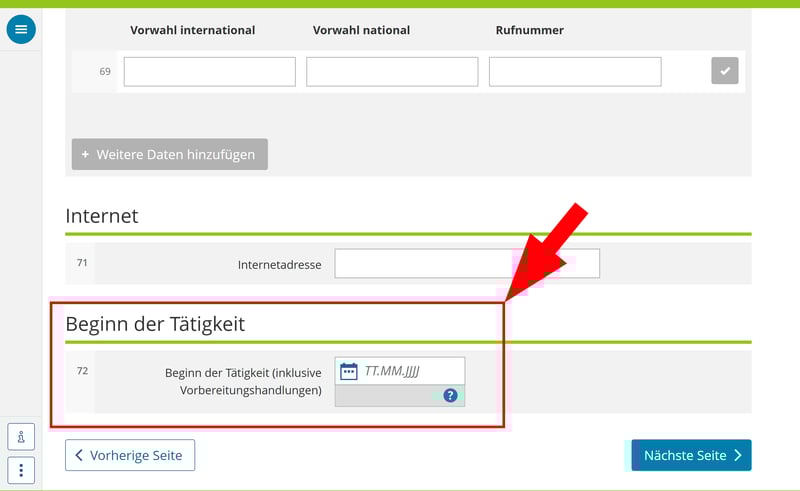Click the info icon in left sidebar
800x491 pixels.
point(21,436)
